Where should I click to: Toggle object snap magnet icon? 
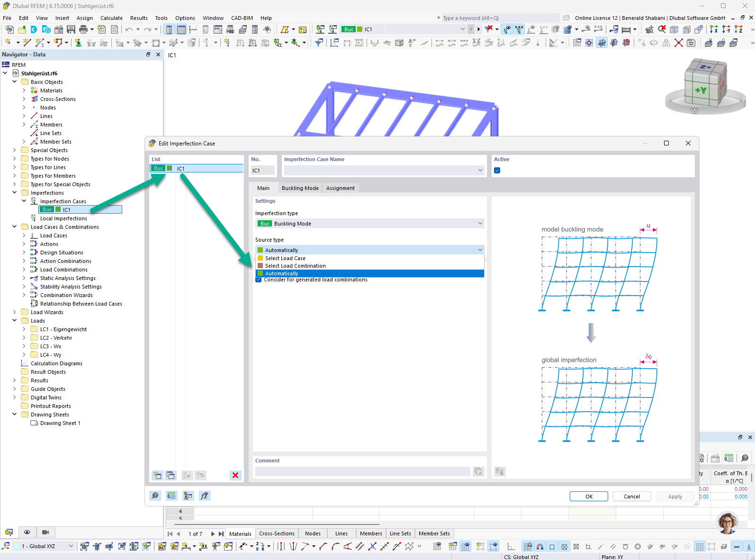539,546
